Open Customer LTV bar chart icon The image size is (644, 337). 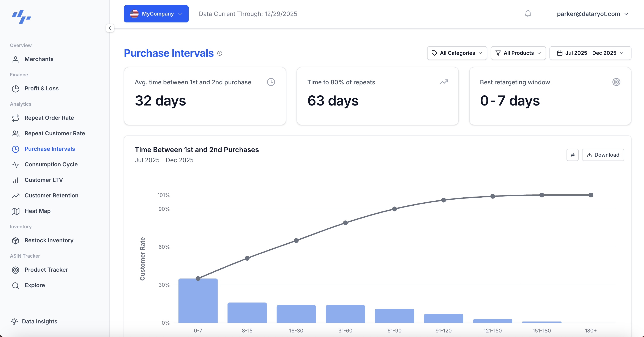click(x=16, y=180)
